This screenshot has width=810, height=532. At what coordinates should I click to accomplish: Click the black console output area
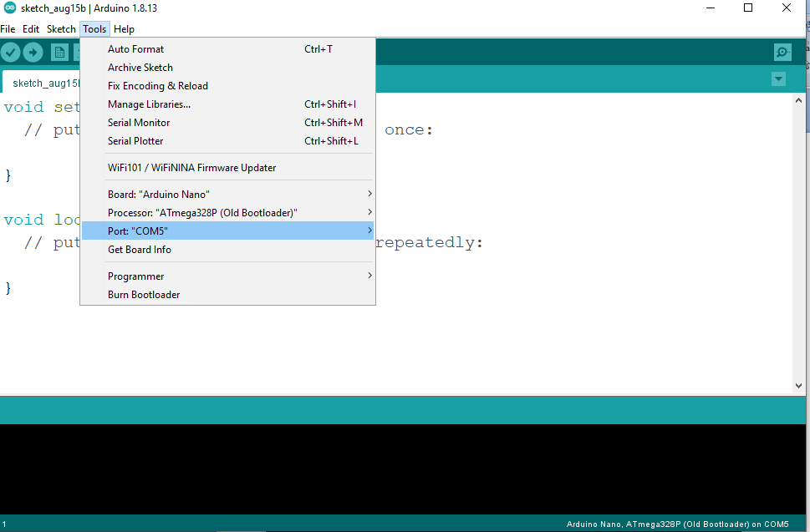tap(403, 469)
